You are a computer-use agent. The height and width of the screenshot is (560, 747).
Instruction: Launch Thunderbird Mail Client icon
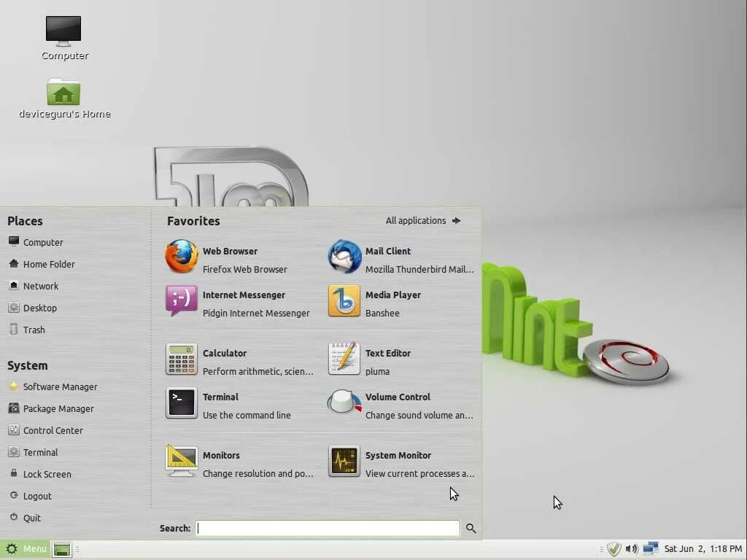(x=344, y=256)
